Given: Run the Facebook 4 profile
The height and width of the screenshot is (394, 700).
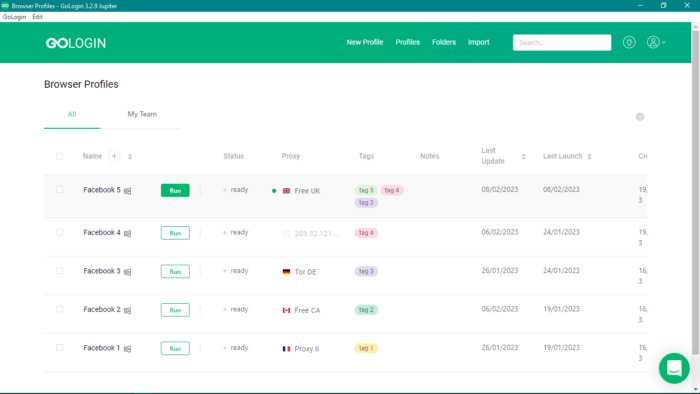Looking at the screenshot, I should (175, 233).
